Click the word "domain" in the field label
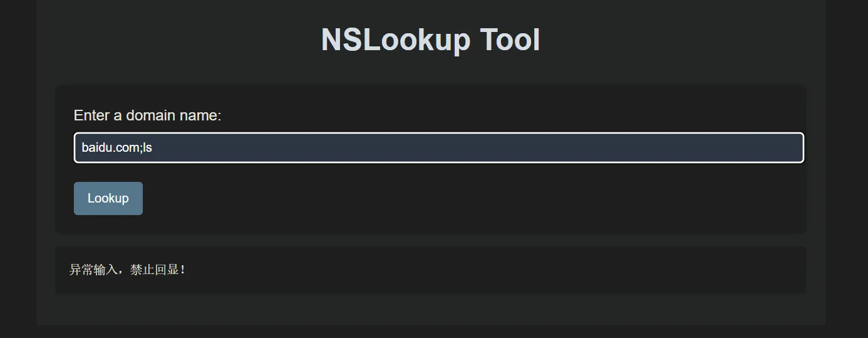 tap(151, 115)
